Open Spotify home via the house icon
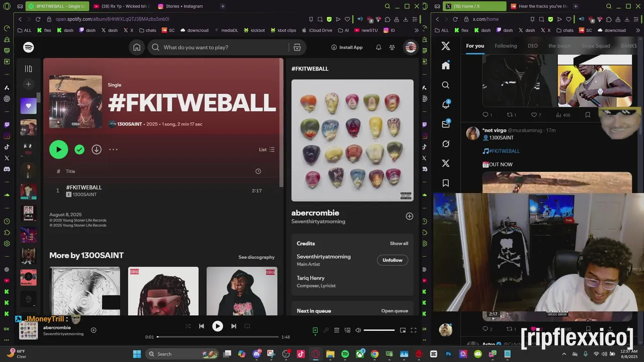 [x=137, y=47]
